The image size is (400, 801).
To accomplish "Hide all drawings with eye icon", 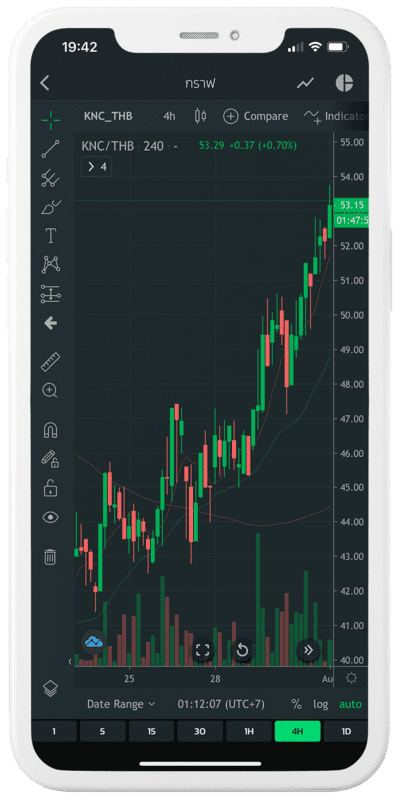I will [x=50, y=517].
